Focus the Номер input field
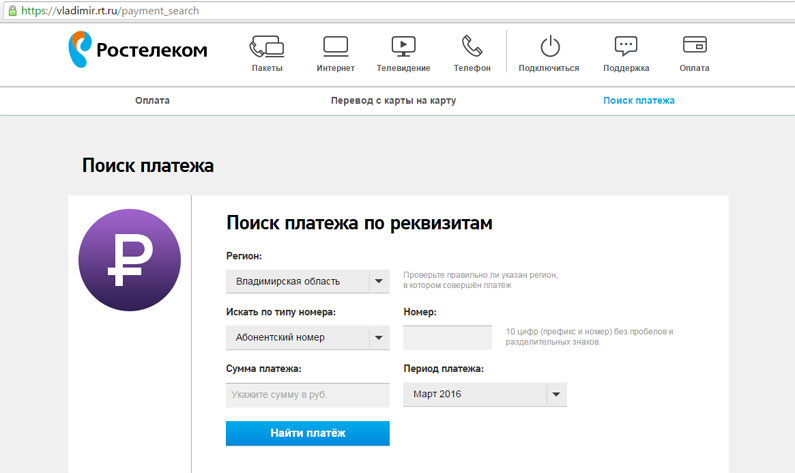Image resolution: width=795 pixels, height=473 pixels. pyautogui.click(x=447, y=338)
